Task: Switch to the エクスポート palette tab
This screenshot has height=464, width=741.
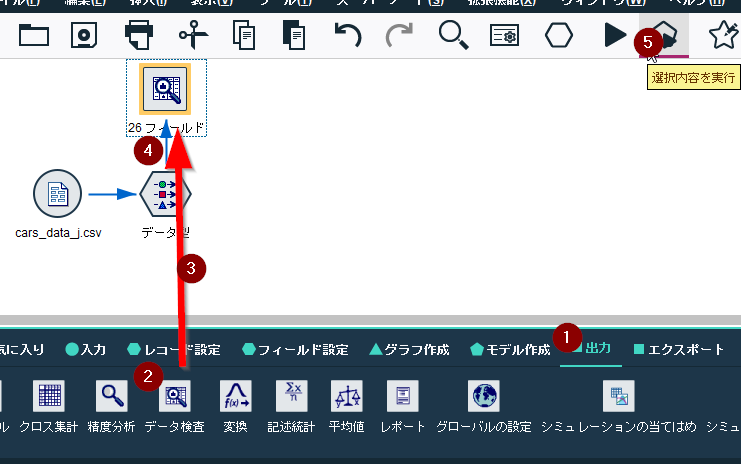Action: pyautogui.click(x=679, y=350)
